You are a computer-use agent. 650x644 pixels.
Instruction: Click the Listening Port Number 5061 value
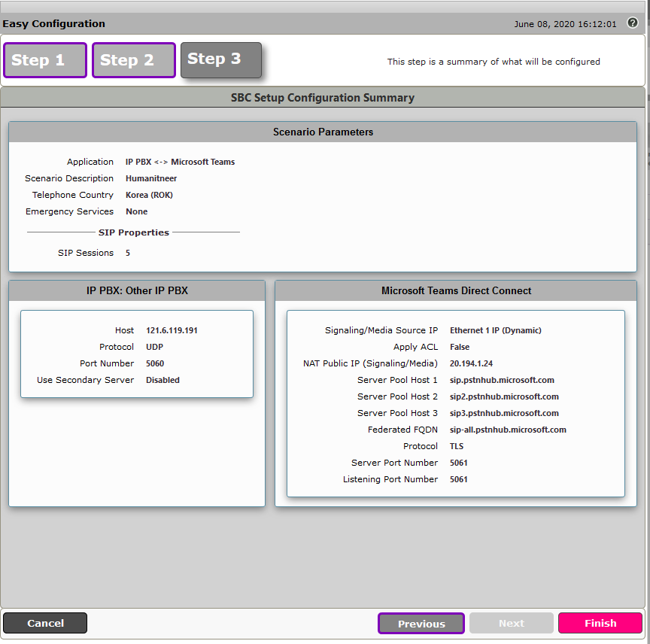[x=458, y=480]
